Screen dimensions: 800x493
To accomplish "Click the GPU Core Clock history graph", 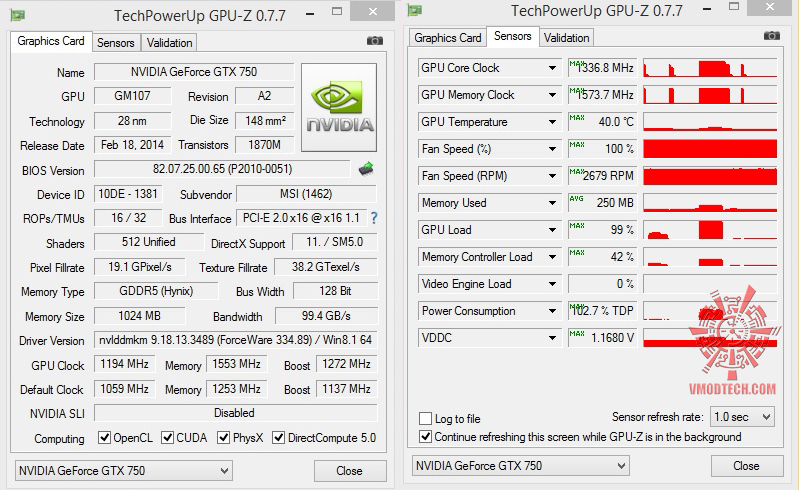I will click(710, 68).
